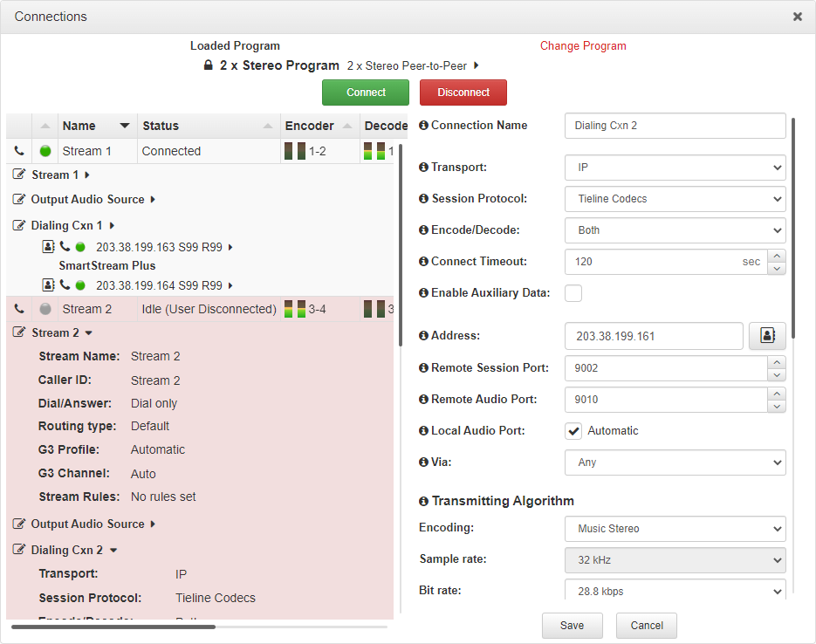
Task: Open the Session Protocol dropdown
Action: click(x=675, y=199)
